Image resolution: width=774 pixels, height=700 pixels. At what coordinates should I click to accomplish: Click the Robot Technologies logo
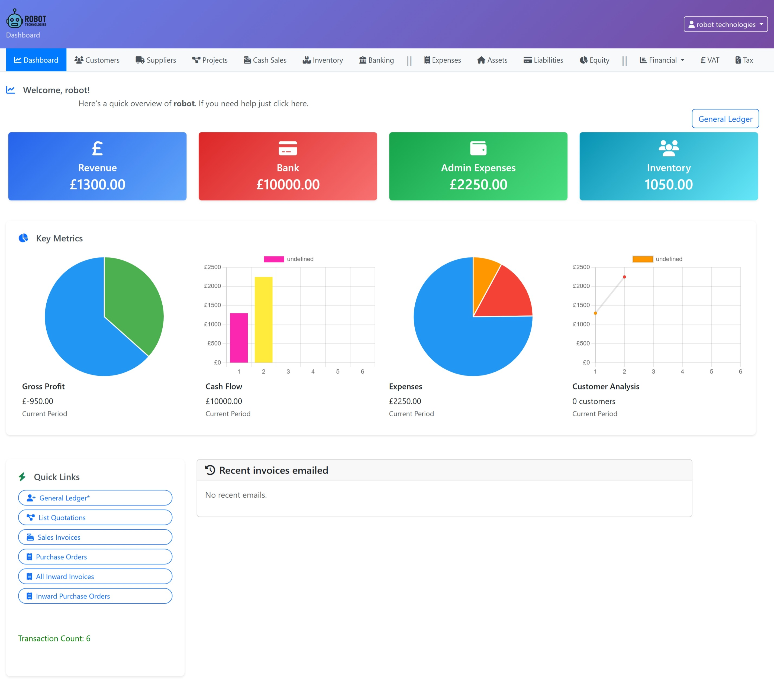26,18
